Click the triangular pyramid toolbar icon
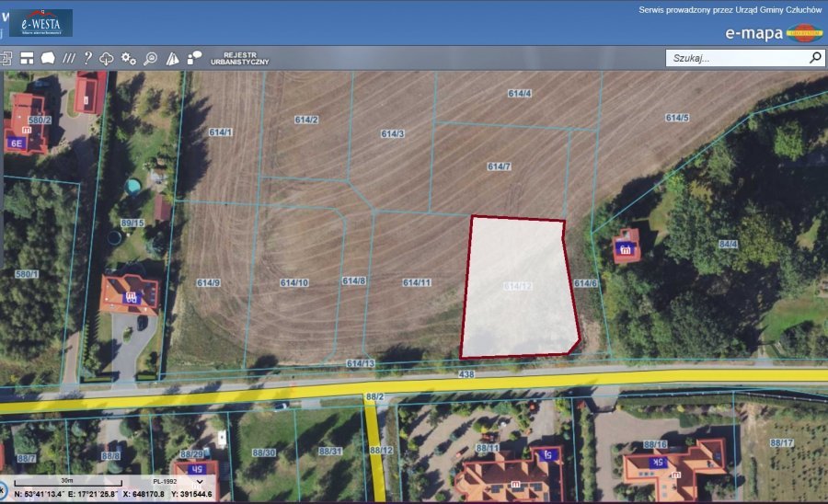This screenshot has width=828, height=504. (x=172, y=58)
